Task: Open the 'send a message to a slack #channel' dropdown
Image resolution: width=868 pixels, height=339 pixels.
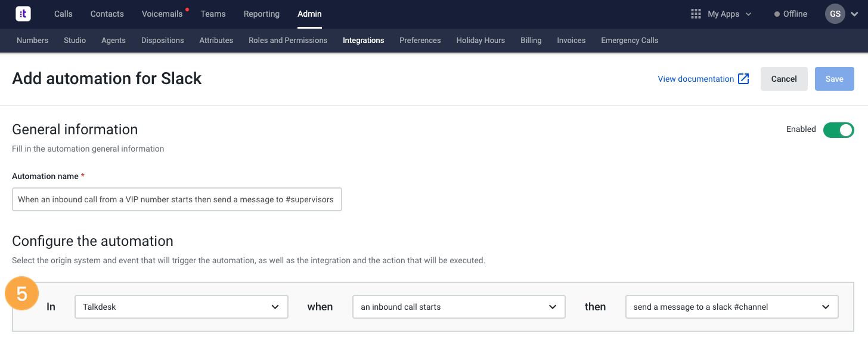Action: (x=731, y=307)
